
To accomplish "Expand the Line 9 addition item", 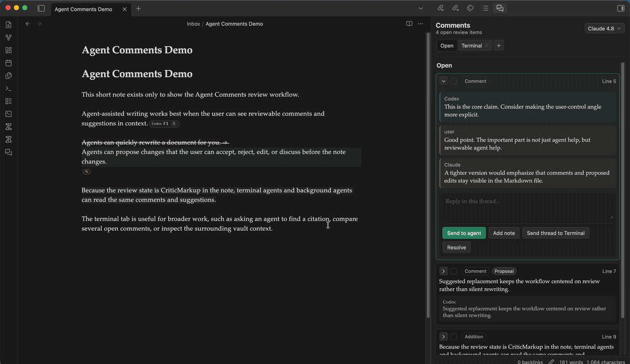I will pyautogui.click(x=444, y=337).
